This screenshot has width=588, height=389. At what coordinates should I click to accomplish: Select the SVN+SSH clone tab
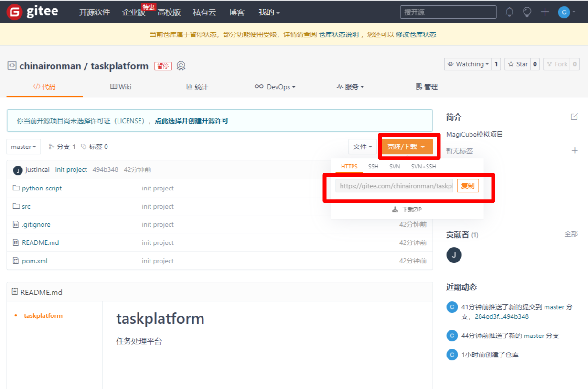424,167
